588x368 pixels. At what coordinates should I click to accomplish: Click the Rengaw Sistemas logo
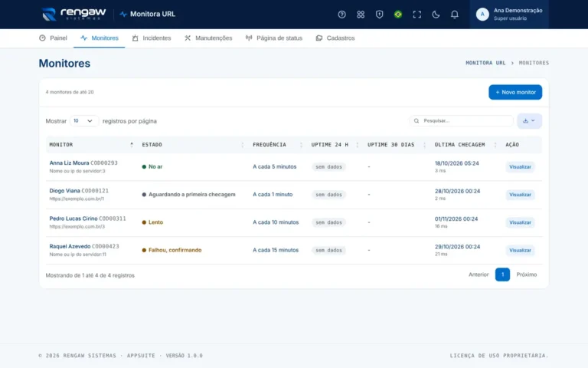(x=73, y=15)
